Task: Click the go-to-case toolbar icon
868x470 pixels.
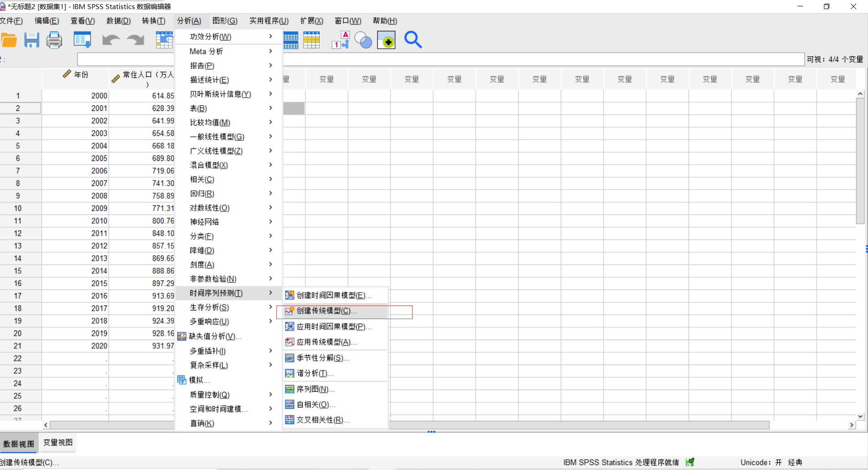Action: 164,40
